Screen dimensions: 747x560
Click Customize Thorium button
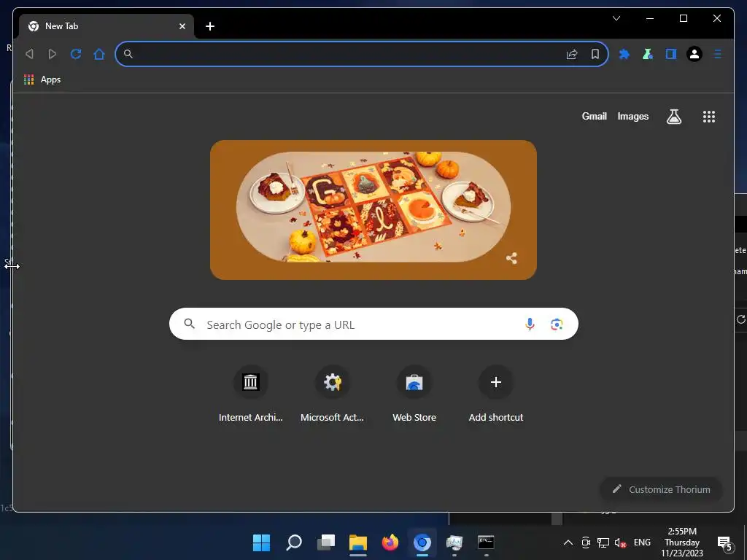click(661, 489)
